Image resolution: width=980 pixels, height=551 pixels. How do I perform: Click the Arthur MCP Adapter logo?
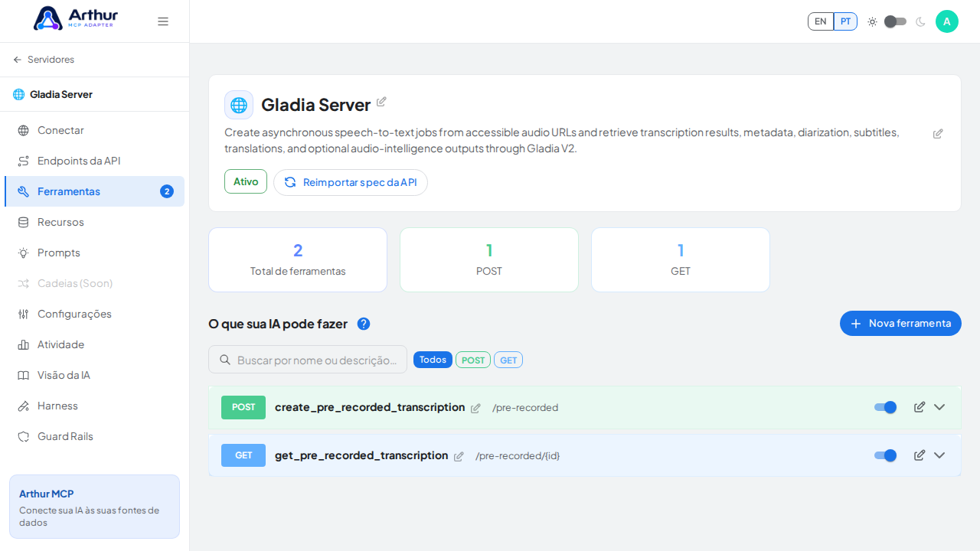[x=76, y=18]
